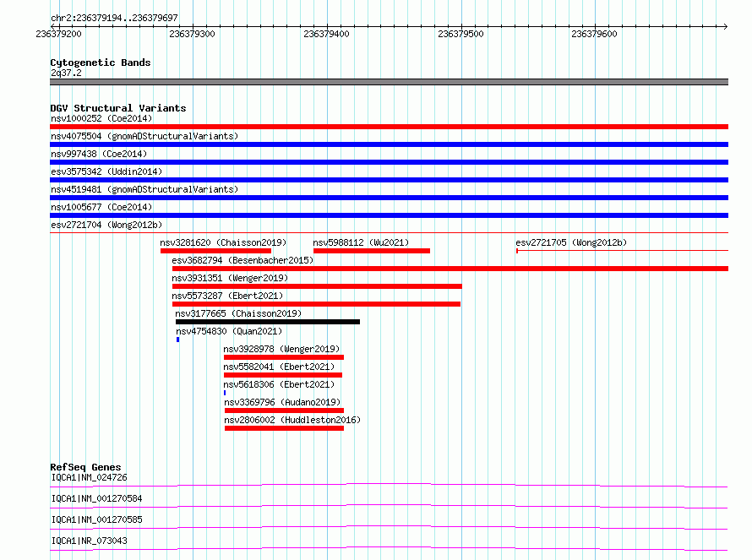752x560 pixels.
Task: Open variant nsv997438 (Coe2014) label
Action: click(x=99, y=154)
